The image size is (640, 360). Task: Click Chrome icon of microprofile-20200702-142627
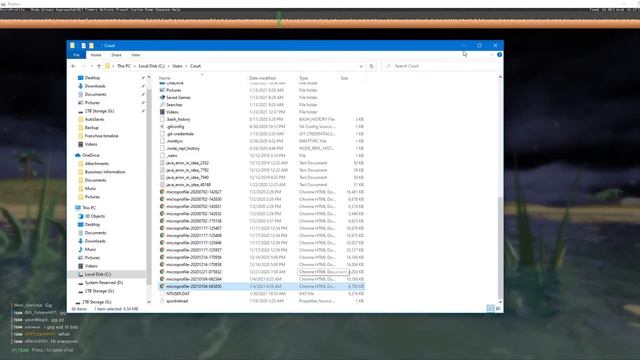(x=162, y=192)
